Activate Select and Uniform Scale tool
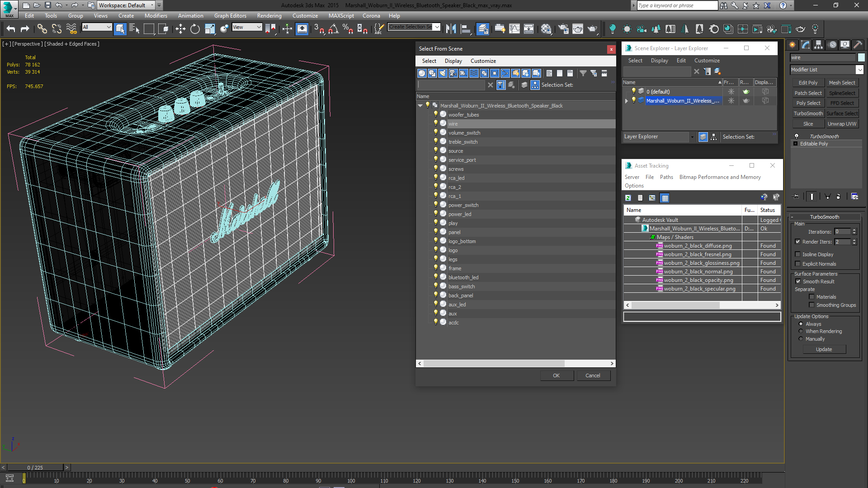The width and height of the screenshot is (868, 488). [210, 29]
